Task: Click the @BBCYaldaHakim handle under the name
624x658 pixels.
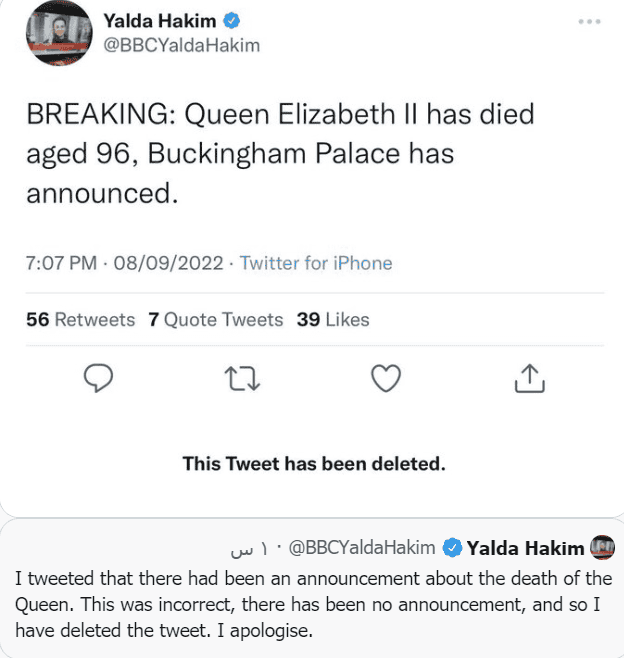Action: tap(176, 47)
